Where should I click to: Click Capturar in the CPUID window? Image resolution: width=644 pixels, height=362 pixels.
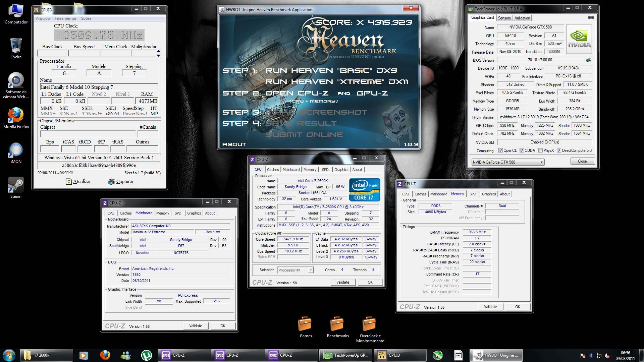click(121, 181)
